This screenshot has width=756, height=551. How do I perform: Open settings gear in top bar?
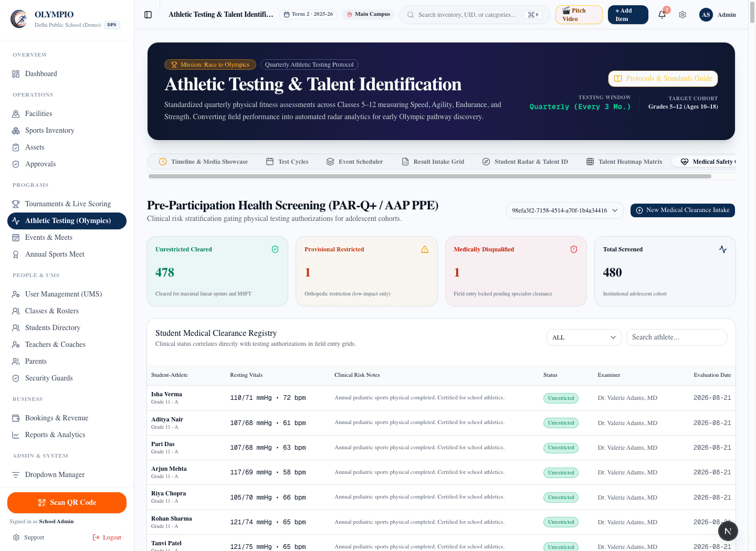click(682, 15)
